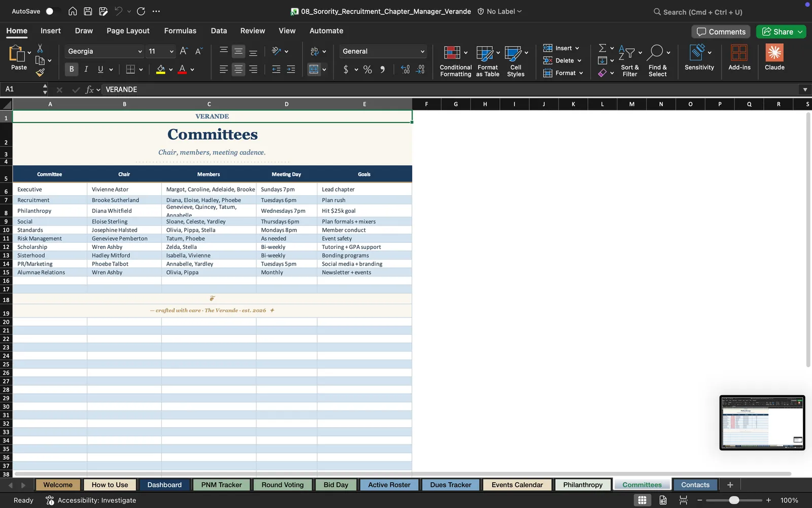The width and height of the screenshot is (812, 508).
Task: Switch to Page Break Preview in status bar
Action: (683, 500)
